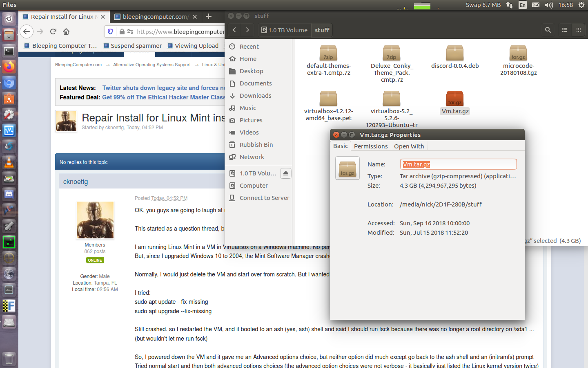Open the clock calendar at 16:58
Image resolution: width=588 pixels, height=368 pixels.
[566, 5]
